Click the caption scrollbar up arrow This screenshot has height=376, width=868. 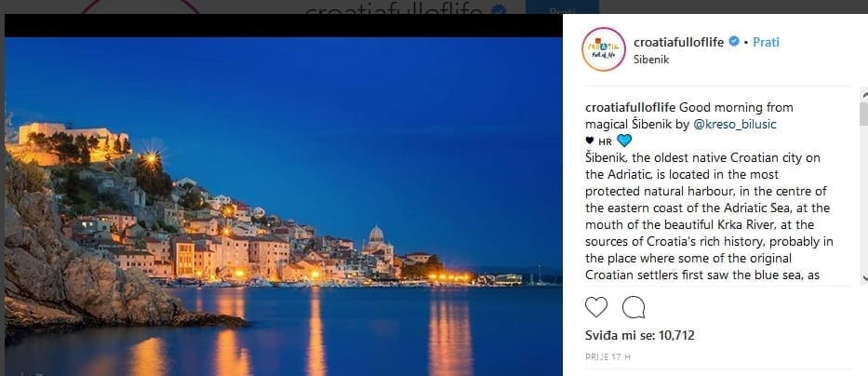[x=863, y=95]
